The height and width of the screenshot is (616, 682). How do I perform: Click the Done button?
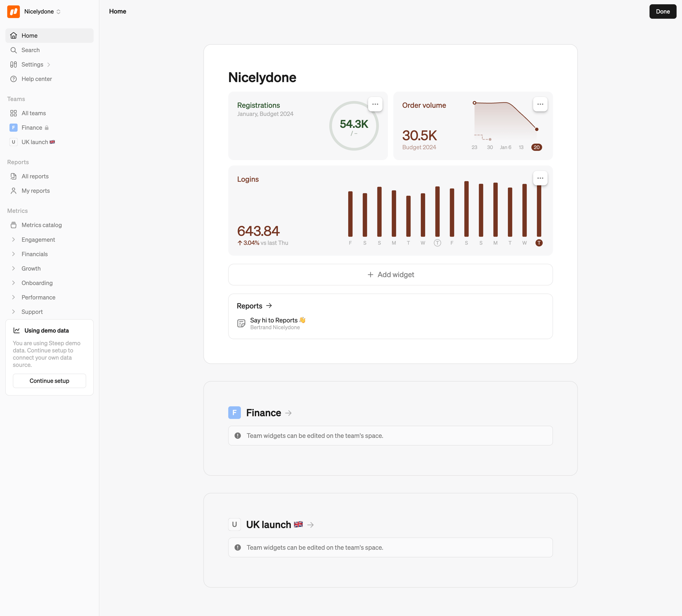click(x=662, y=11)
